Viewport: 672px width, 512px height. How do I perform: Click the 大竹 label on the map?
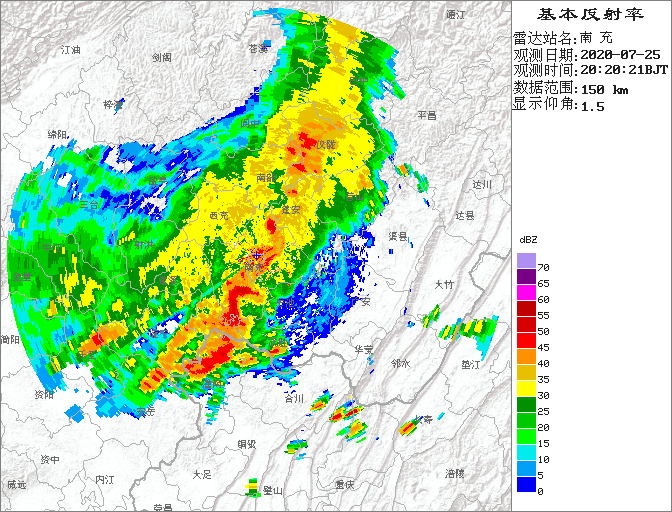pyautogui.click(x=444, y=284)
